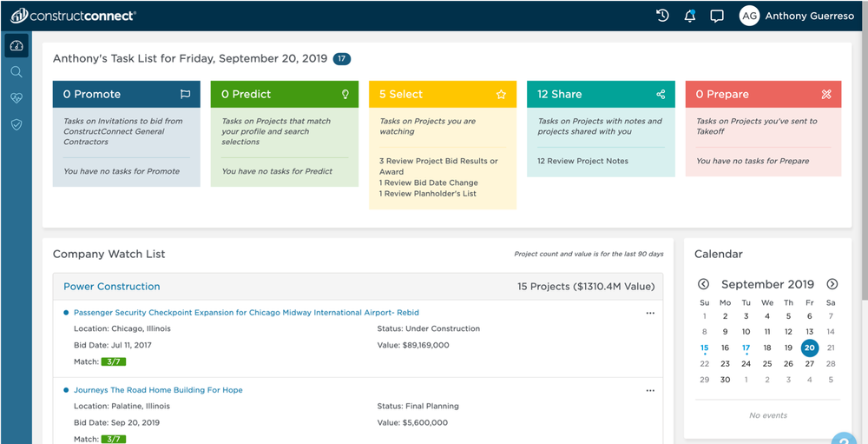Open the search magnifier sidebar icon
868x444 pixels.
16,72
